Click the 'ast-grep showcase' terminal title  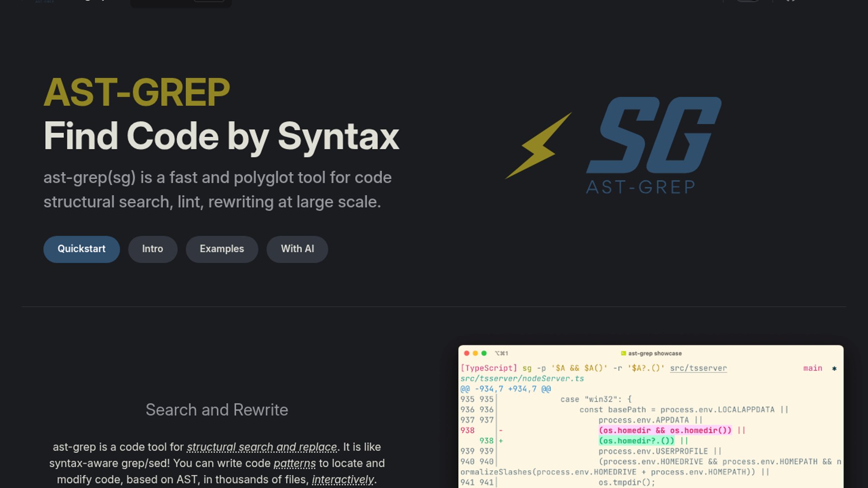click(655, 353)
